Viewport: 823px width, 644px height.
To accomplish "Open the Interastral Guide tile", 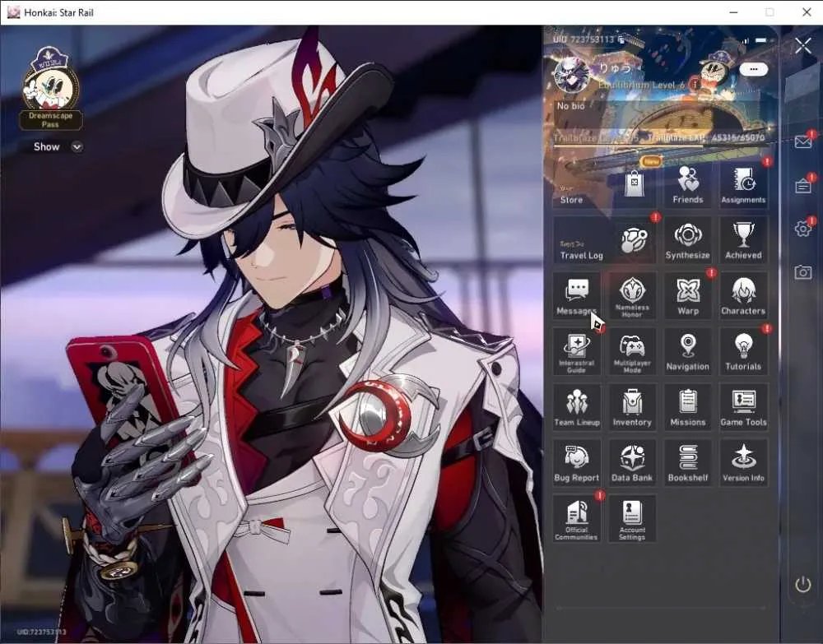I will [x=576, y=352].
